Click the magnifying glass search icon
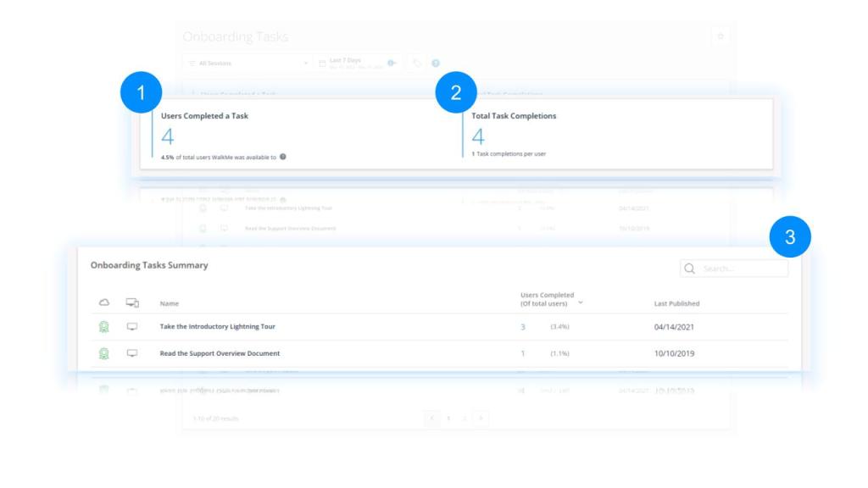Image resolution: width=868 pixels, height=488 pixels. 690,269
